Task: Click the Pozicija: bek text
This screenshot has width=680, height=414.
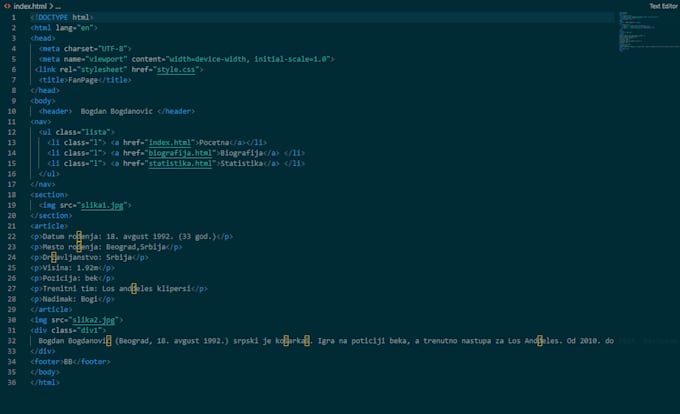Action: coord(70,278)
